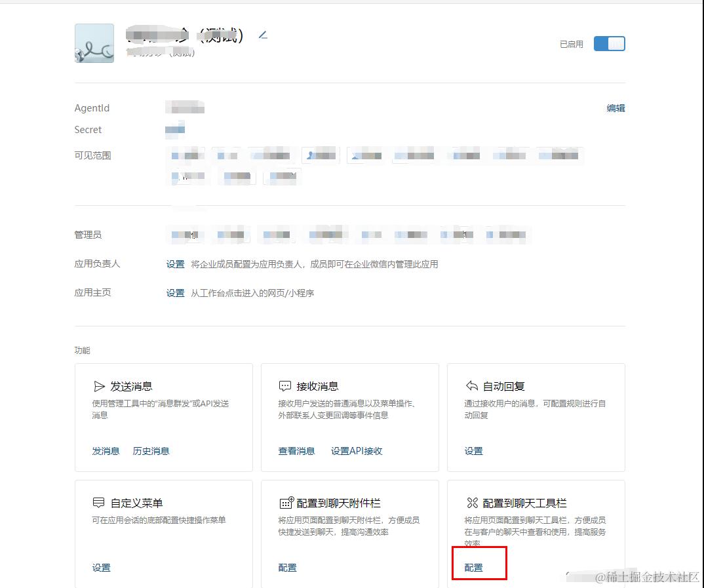This screenshot has height=588, width=704.
Task: Click 配置 under 配置到聊天工具栏 card
Action: click(x=473, y=568)
